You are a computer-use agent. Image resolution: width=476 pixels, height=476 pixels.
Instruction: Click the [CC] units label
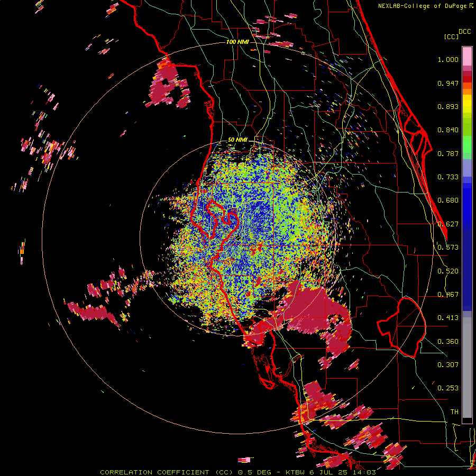coord(451,36)
